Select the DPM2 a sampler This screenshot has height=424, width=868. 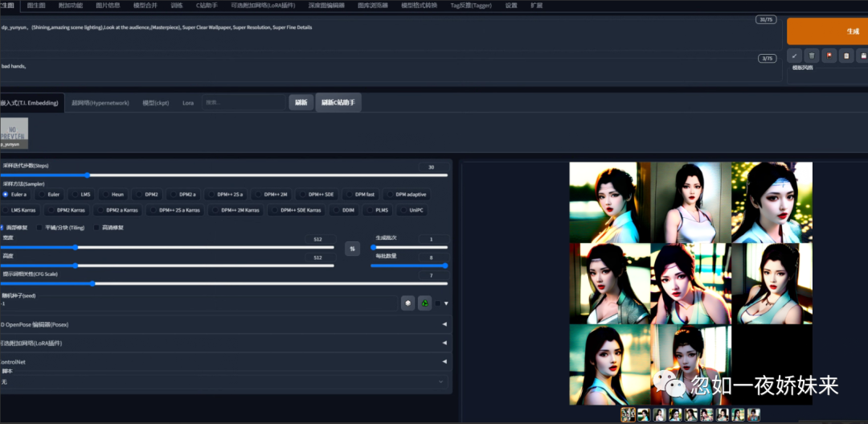pos(183,195)
